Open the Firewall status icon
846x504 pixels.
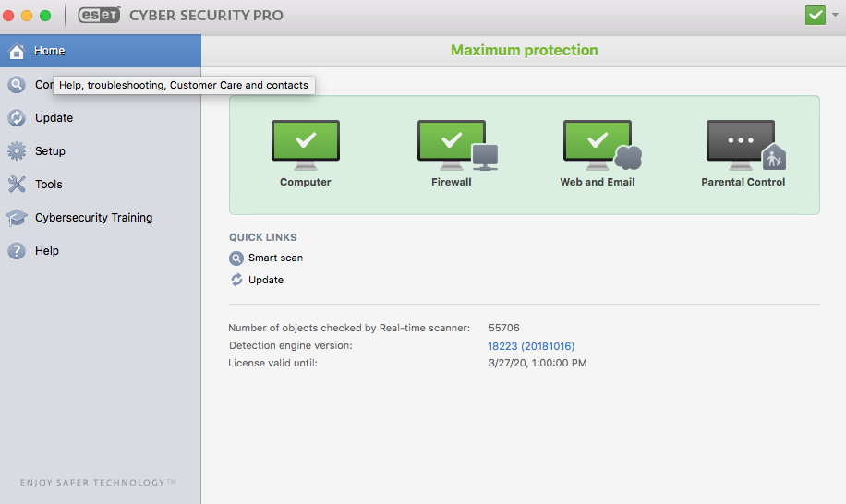(452, 145)
